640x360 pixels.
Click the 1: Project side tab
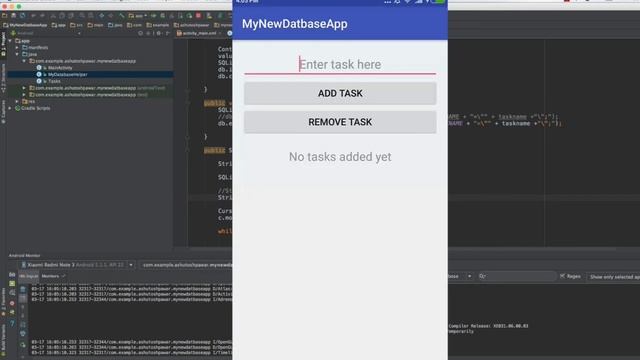[x=3, y=44]
